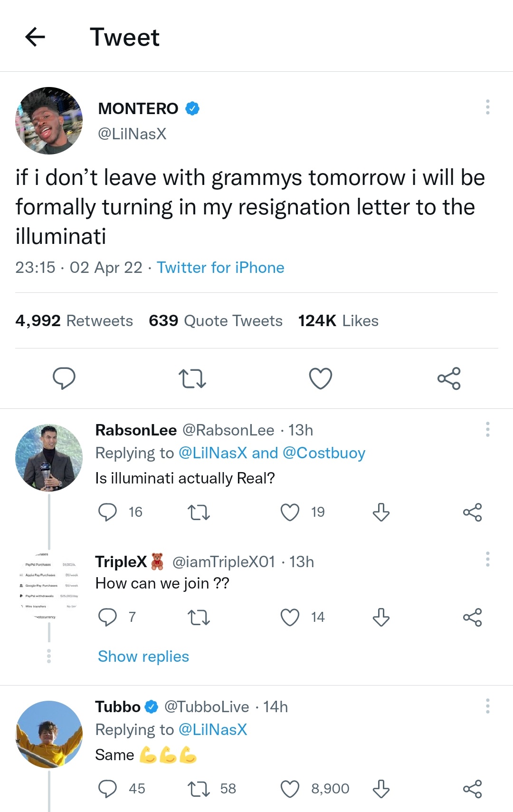Share TripleX's reply

coord(472,617)
